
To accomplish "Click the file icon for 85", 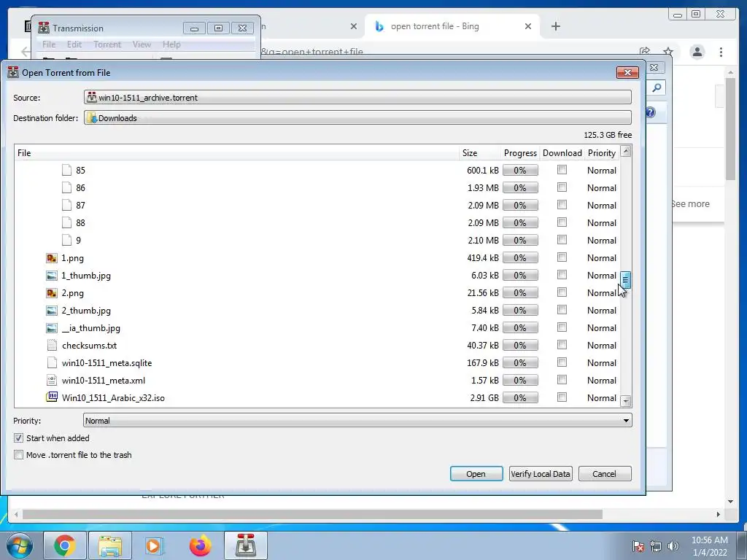I will tap(66, 170).
